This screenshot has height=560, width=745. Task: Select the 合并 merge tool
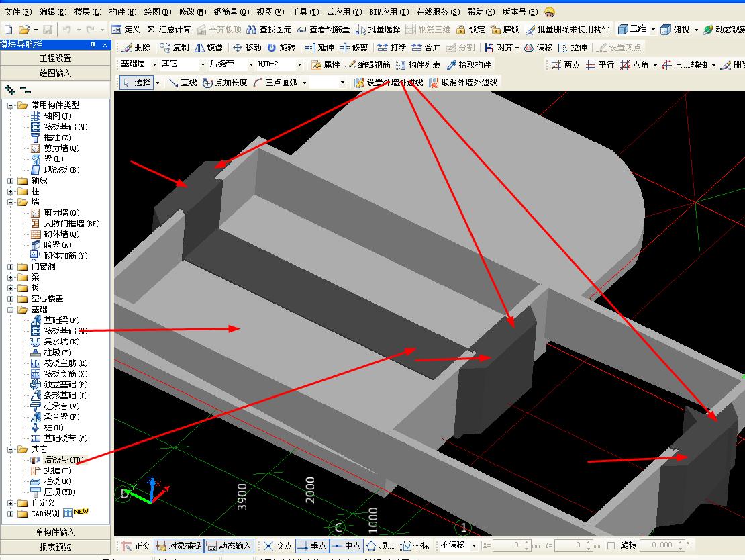pyautogui.click(x=426, y=48)
